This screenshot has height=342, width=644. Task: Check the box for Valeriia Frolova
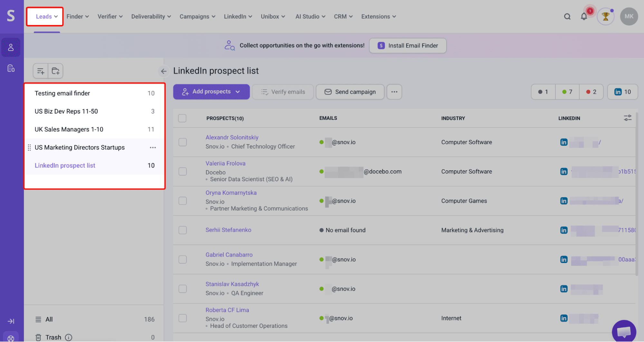pyautogui.click(x=183, y=171)
